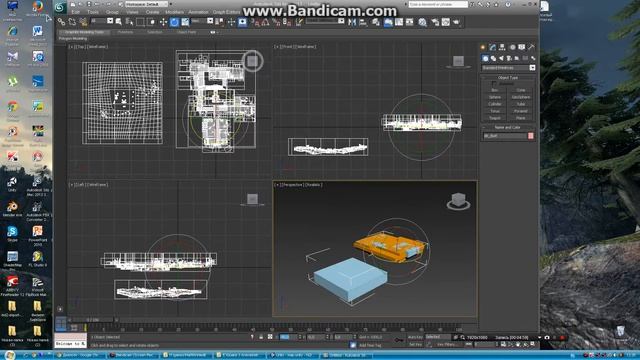Choose the Bind to Space Warp tool
This screenshot has width=640, height=360.
point(84,22)
